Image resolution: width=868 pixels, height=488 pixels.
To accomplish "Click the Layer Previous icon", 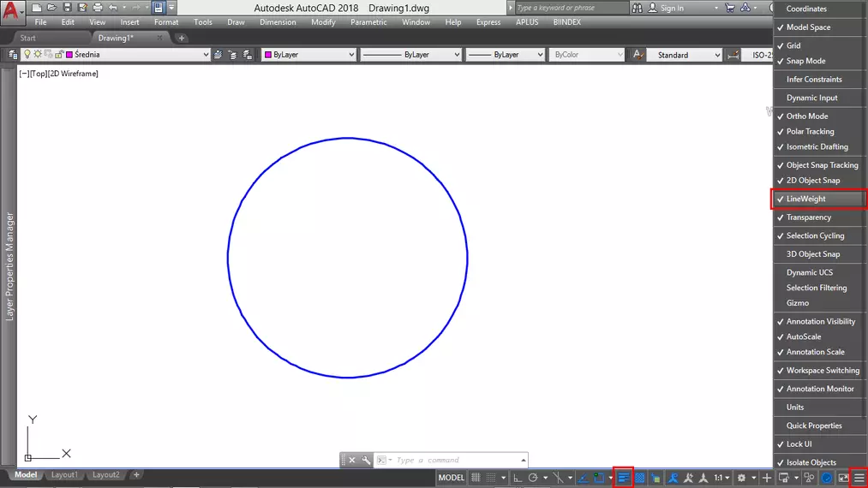I will [232, 55].
